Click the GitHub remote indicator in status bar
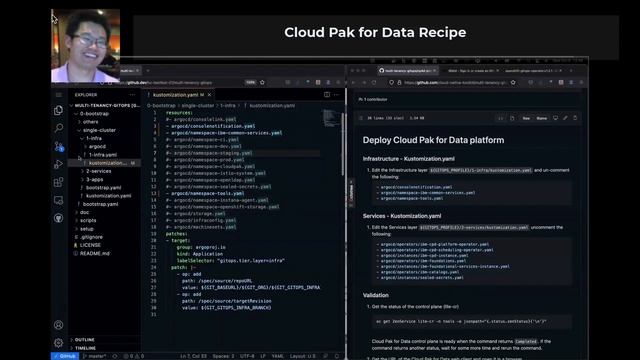The width and height of the screenshot is (640, 360). pos(65,356)
